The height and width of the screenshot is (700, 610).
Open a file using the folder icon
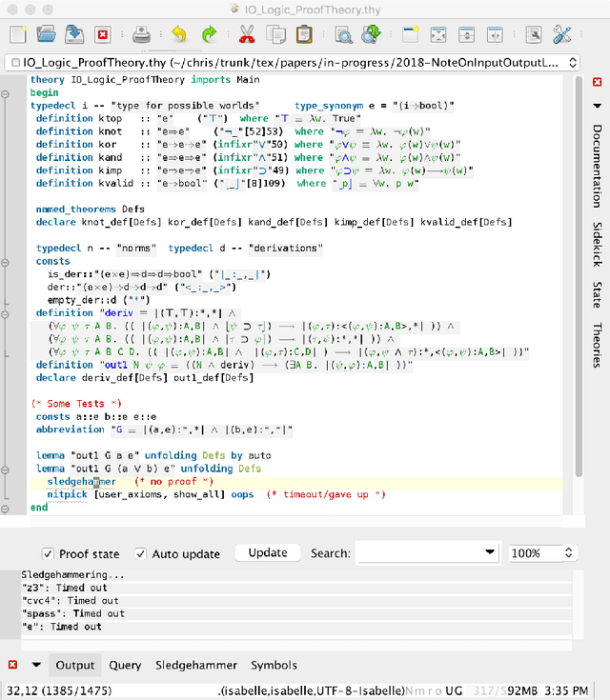[x=46, y=34]
